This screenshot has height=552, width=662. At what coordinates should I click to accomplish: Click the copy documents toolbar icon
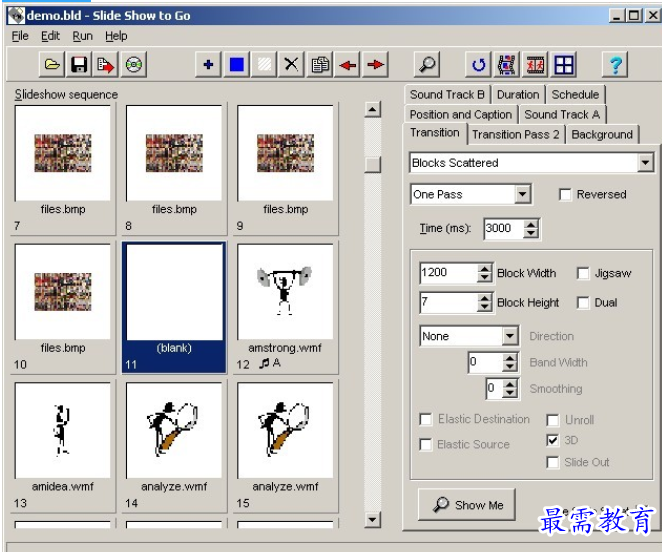[x=320, y=65]
